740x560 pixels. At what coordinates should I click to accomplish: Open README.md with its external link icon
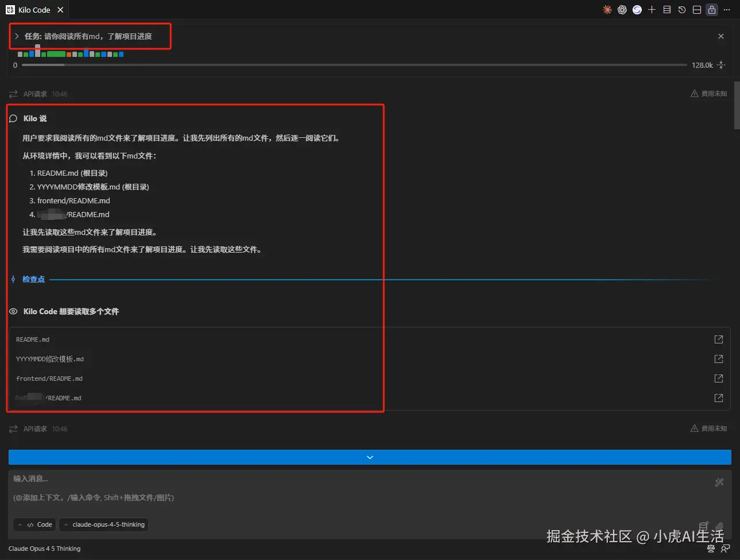[718, 339]
